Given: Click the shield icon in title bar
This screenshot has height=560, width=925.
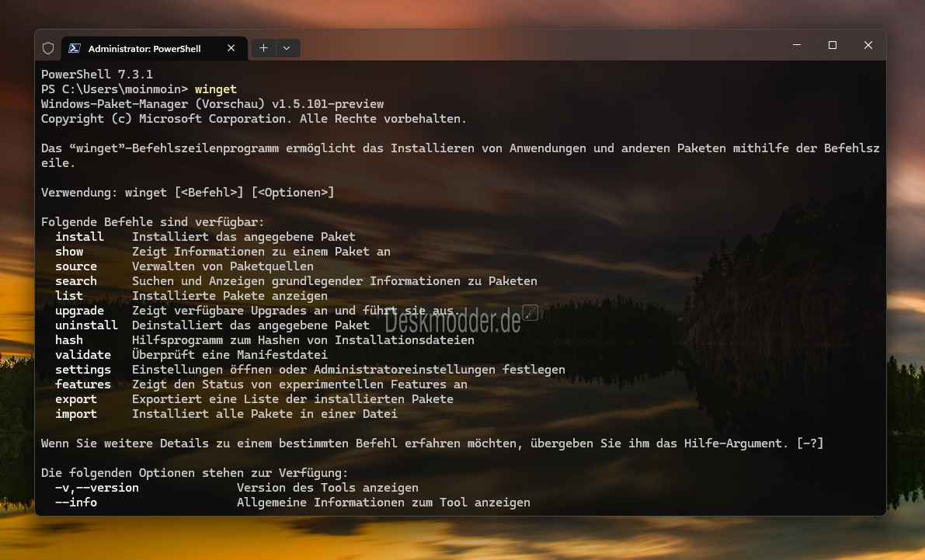Looking at the screenshot, I should (x=48, y=48).
